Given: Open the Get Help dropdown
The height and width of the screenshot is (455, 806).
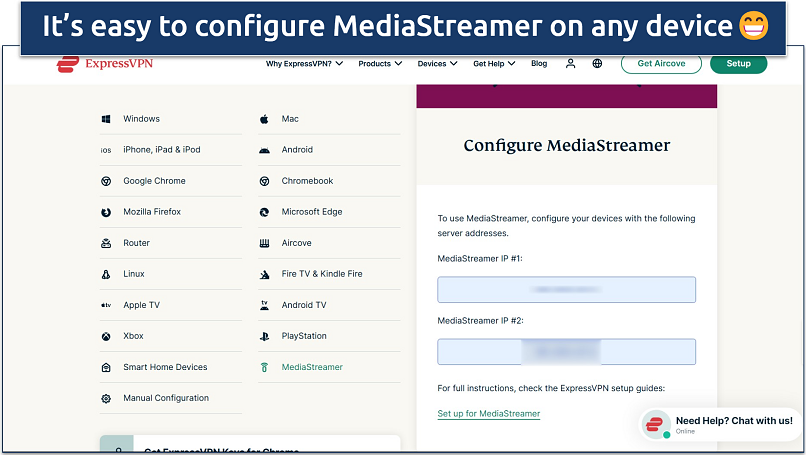Looking at the screenshot, I should click(494, 64).
